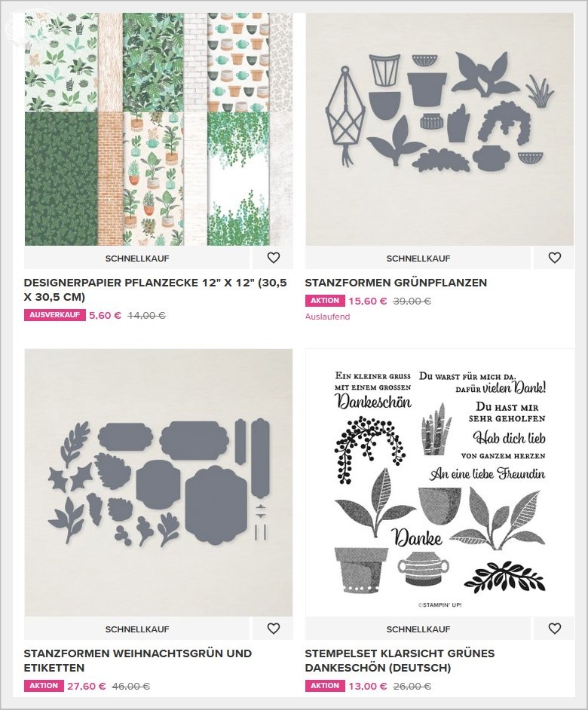Image resolution: width=588 pixels, height=710 pixels.
Task: Toggle heart for Stempelset Grünes Dankeschön
Action: (x=555, y=629)
